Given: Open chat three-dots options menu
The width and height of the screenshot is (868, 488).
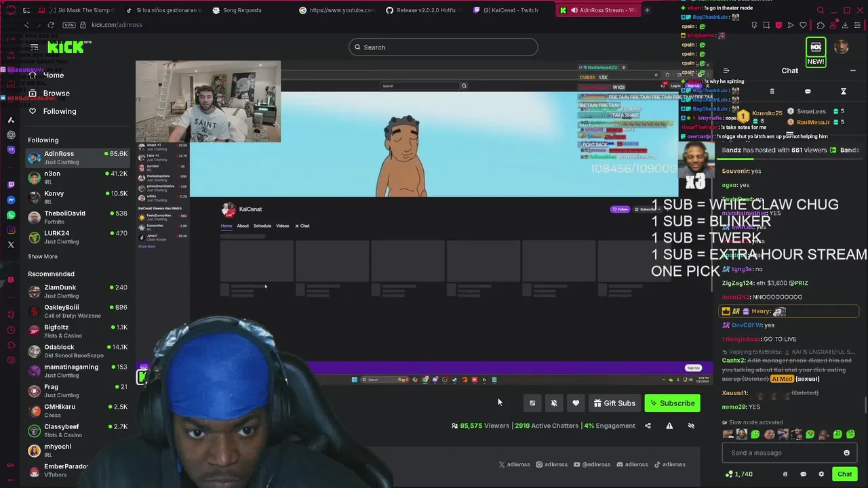Looking at the screenshot, I should coord(853,70).
